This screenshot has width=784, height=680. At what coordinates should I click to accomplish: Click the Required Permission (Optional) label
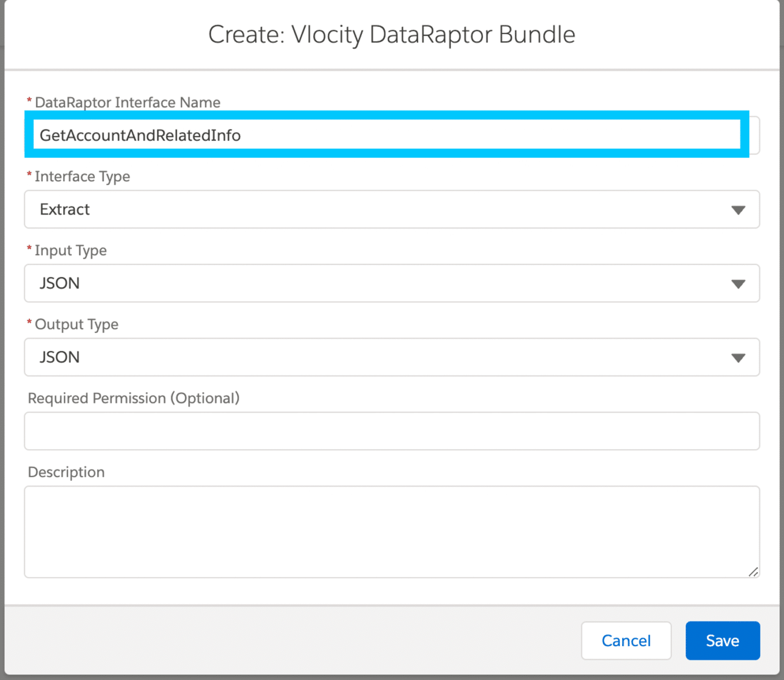[133, 398]
